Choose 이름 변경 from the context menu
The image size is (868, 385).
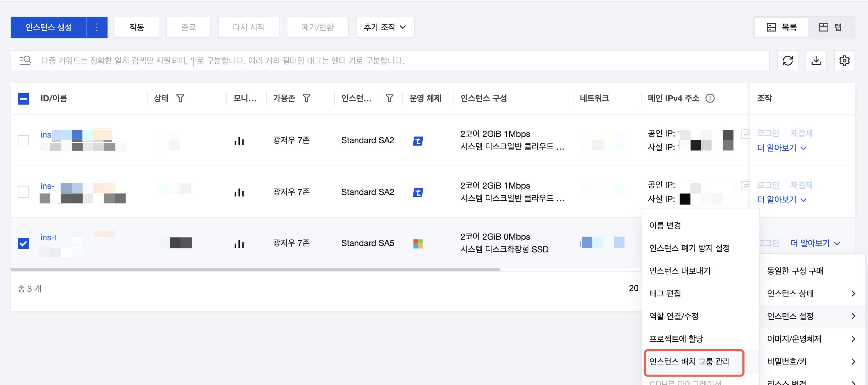pos(665,225)
